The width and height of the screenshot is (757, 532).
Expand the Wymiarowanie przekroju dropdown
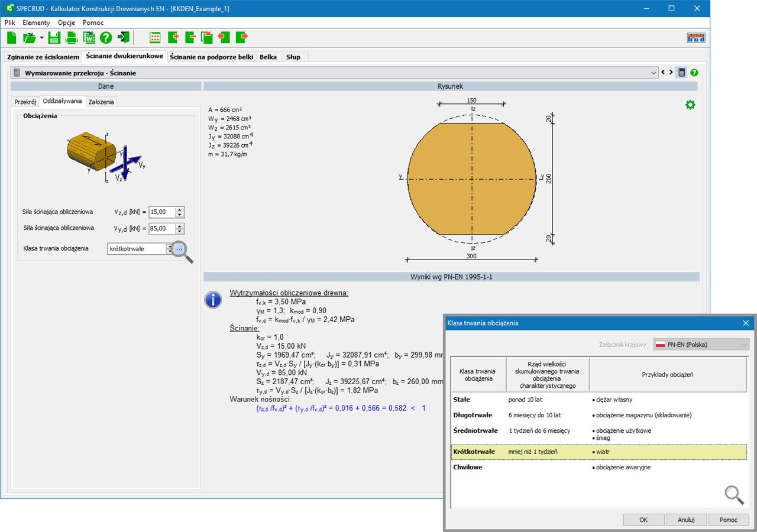click(x=654, y=73)
